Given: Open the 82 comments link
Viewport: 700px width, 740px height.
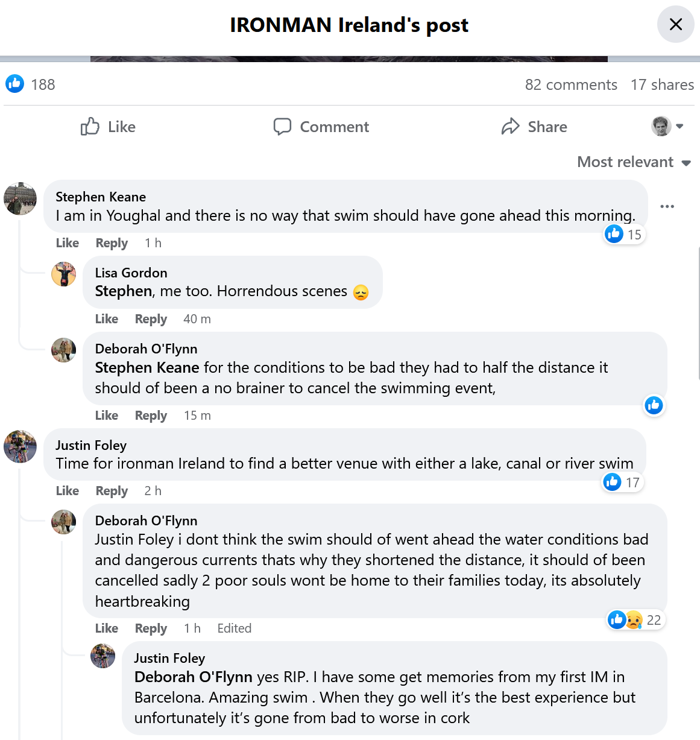Looking at the screenshot, I should [570, 84].
